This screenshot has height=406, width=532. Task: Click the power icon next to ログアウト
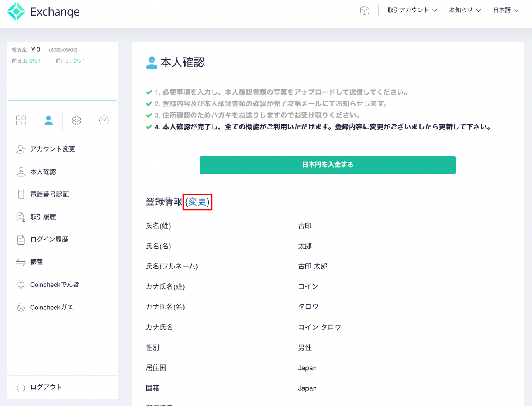coord(21,387)
